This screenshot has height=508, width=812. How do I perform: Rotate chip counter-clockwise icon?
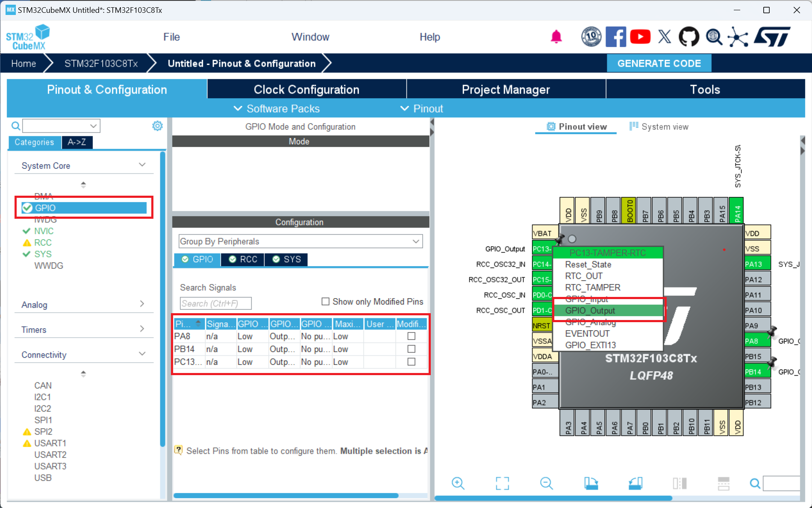635,483
